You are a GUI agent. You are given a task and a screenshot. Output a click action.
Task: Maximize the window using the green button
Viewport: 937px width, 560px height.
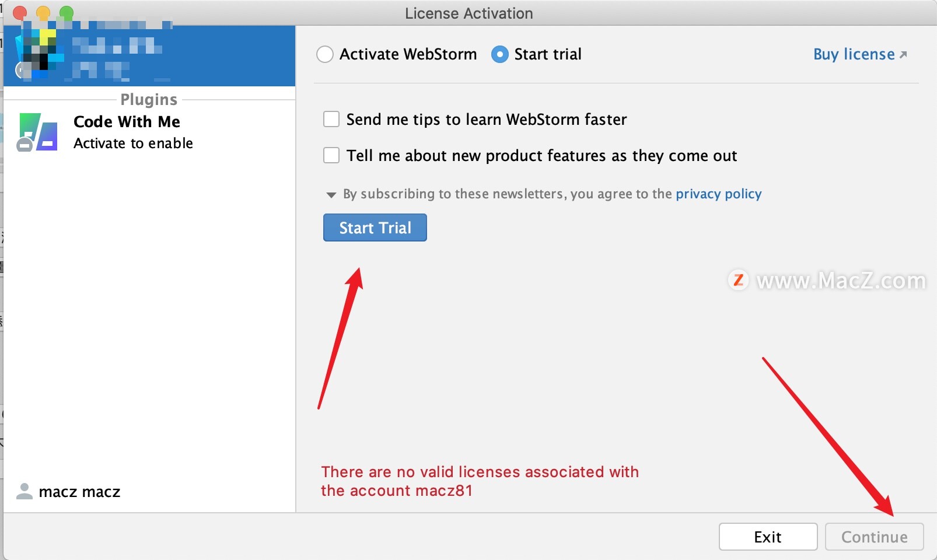click(67, 13)
